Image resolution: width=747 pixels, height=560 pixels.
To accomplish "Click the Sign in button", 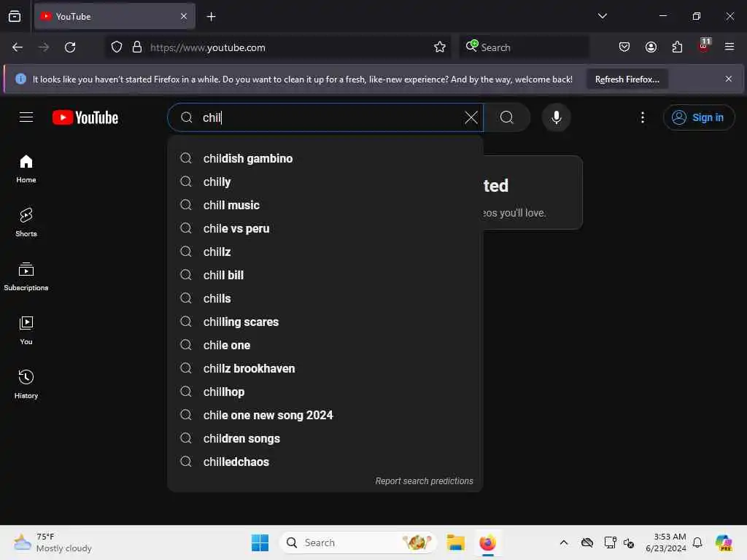I will tap(698, 117).
